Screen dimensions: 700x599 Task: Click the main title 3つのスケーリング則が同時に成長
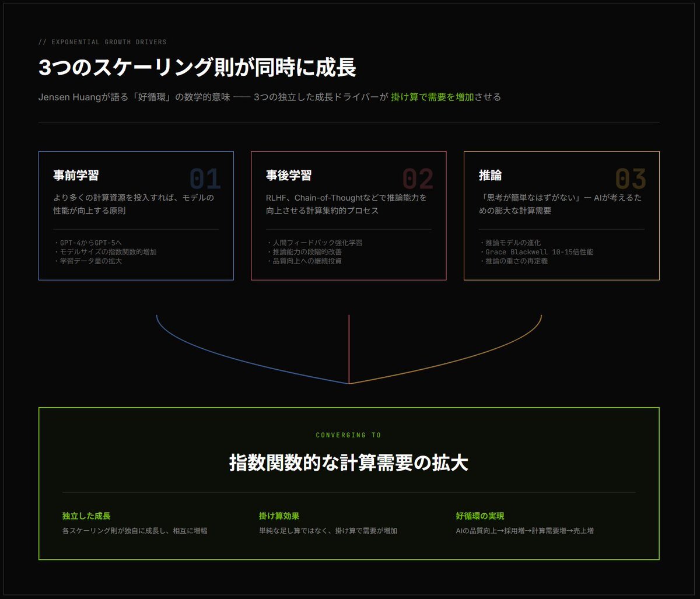point(197,68)
